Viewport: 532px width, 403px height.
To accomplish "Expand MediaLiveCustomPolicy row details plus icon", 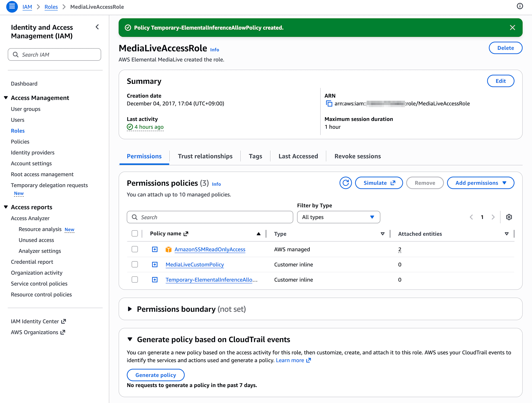I will click(155, 265).
